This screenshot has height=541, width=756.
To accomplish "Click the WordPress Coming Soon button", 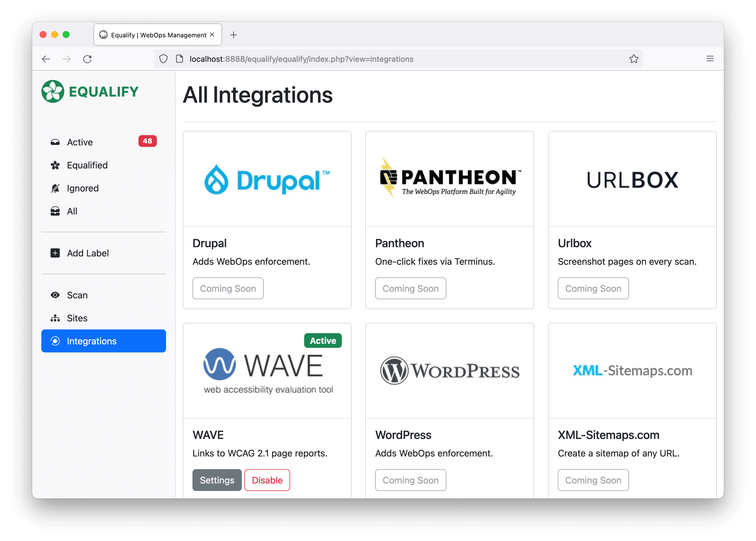I will pos(410,480).
